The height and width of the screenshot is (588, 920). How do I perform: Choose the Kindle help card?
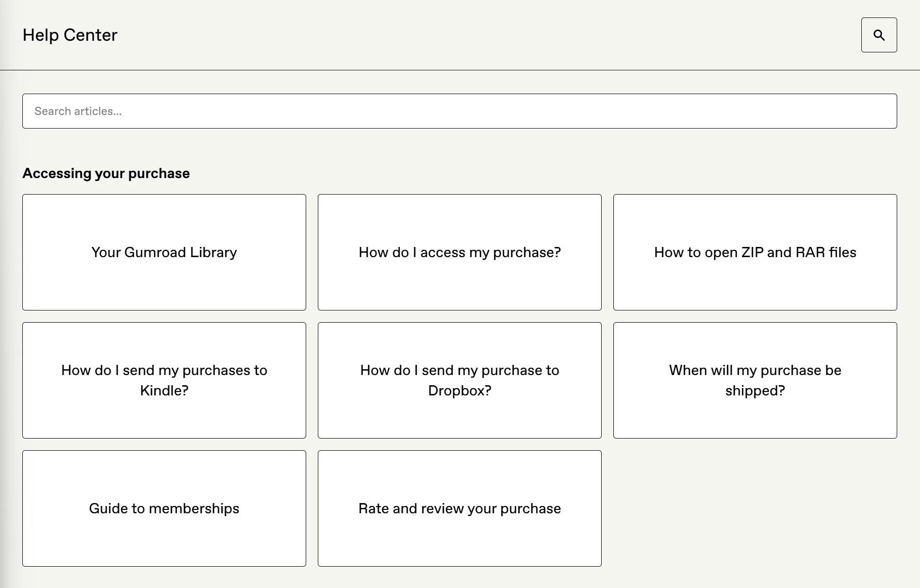point(164,380)
